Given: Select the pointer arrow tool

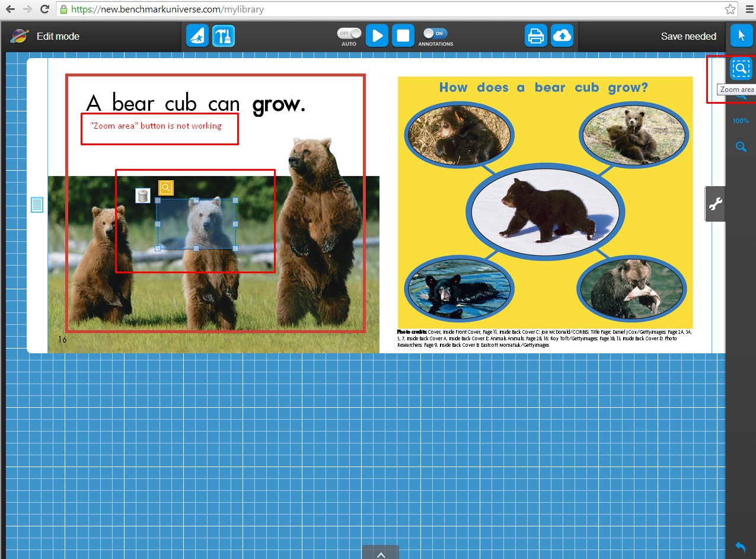Looking at the screenshot, I should 741,36.
